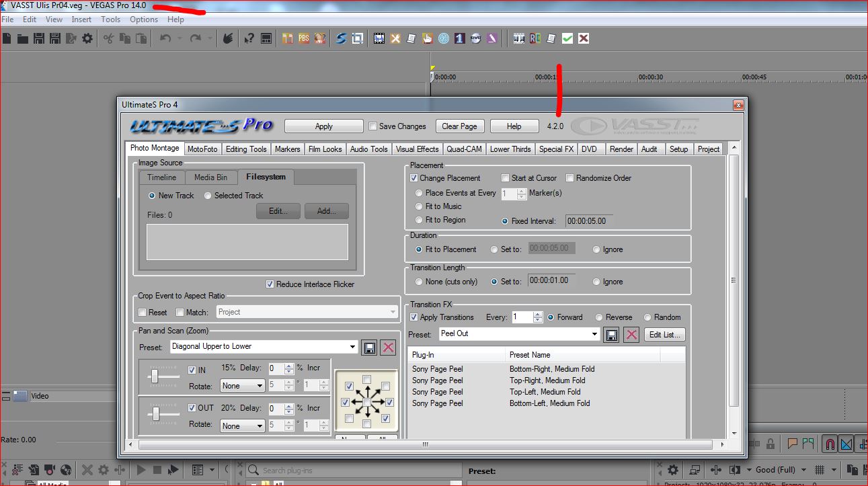Uncheck the Apply Transitions checkbox
Image resolution: width=868 pixels, height=486 pixels.
(x=414, y=317)
